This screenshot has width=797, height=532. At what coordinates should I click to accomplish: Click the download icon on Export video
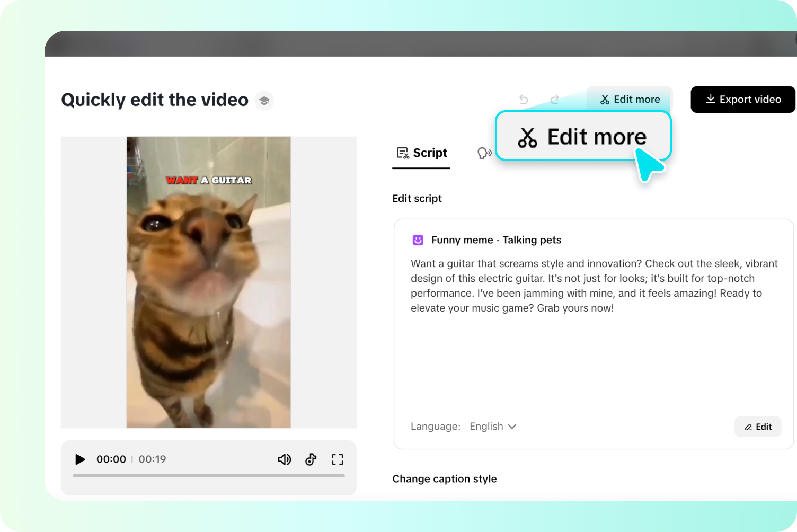[x=710, y=99]
